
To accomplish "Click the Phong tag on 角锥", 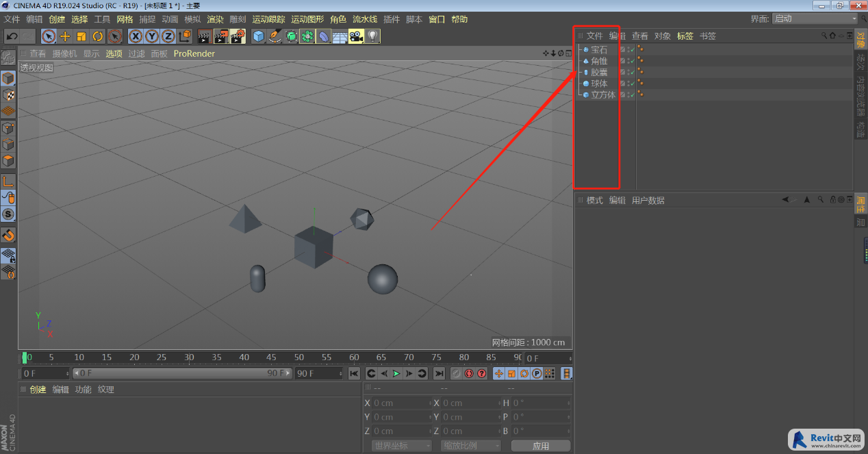I will (x=641, y=60).
